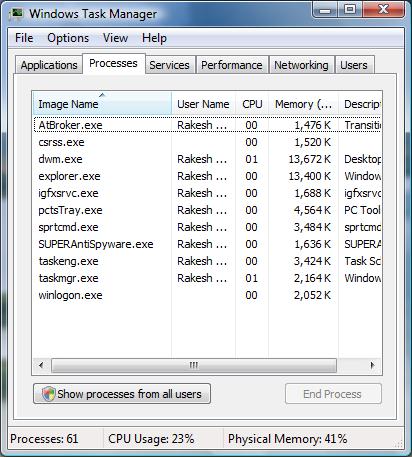This screenshot has height=457, width=412.
Task: Select the AtBroker.exe process
Action: point(207,125)
